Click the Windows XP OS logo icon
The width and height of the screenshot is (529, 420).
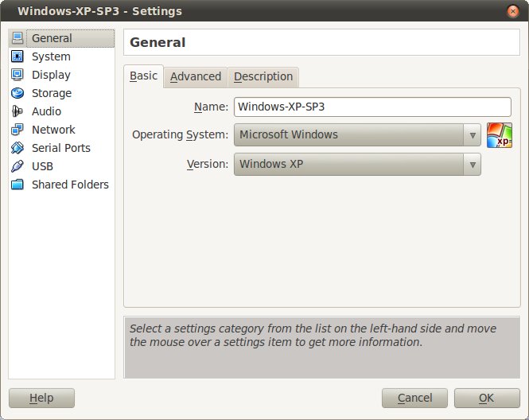(x=499, y=135)
